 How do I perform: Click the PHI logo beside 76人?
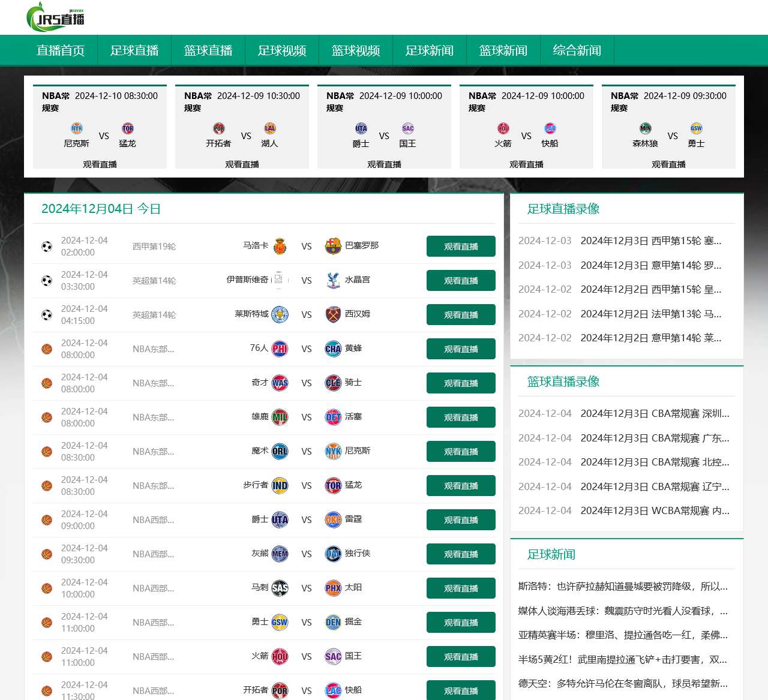pyautogui.click(x=280, y=349)
